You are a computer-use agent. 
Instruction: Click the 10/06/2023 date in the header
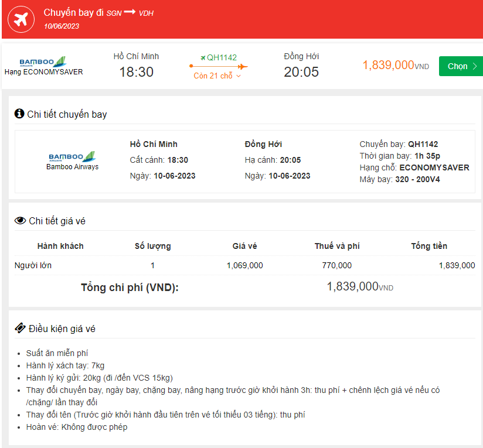(x=62, y=26)
